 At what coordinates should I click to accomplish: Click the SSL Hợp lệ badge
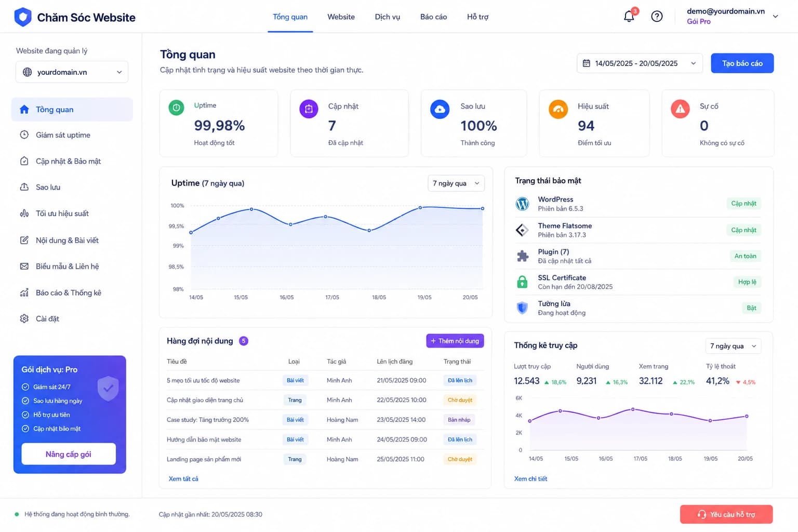coord(747,282)
